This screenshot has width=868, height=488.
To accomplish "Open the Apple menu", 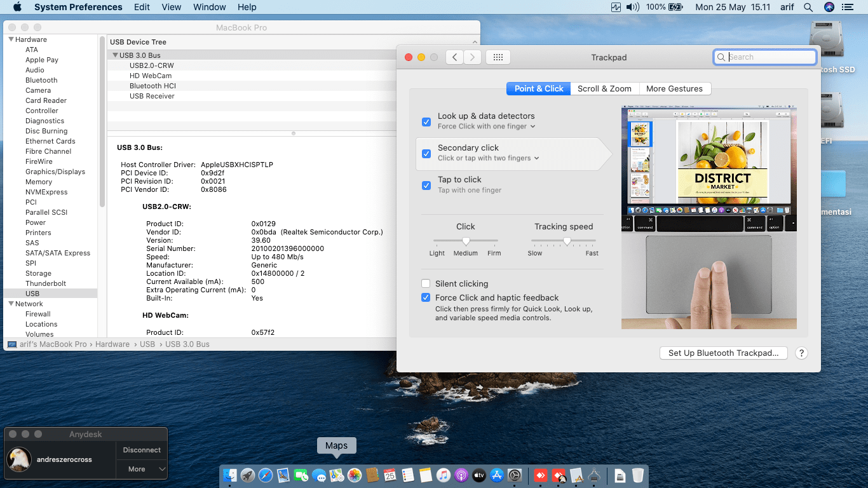I will [x=17, y=7].
